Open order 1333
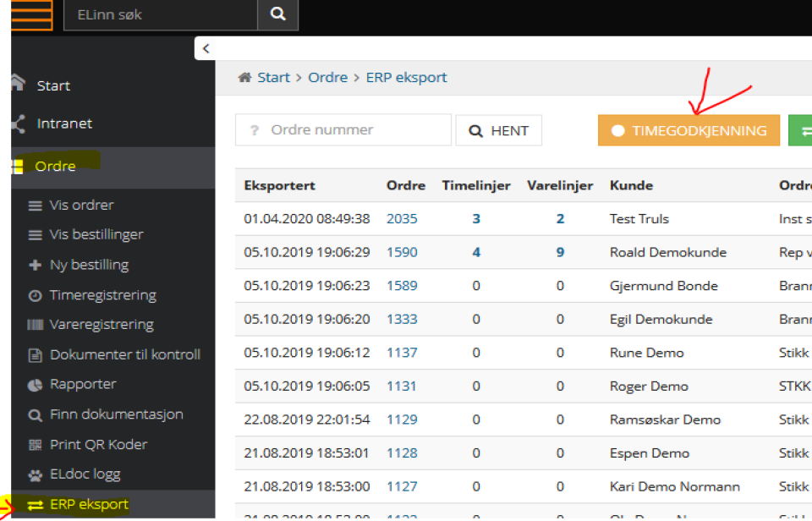The width and height of the screenshot is (812, 521). click(x=402, y=319)
